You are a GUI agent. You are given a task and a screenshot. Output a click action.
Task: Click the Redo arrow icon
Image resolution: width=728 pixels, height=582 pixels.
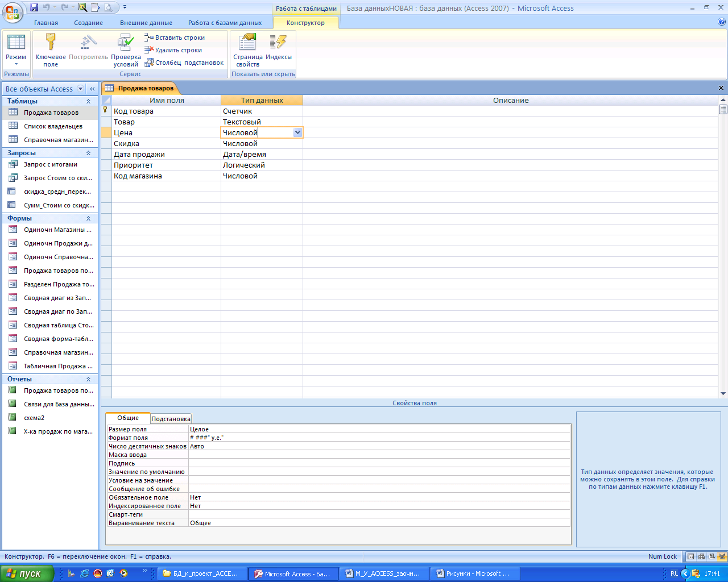64,7
